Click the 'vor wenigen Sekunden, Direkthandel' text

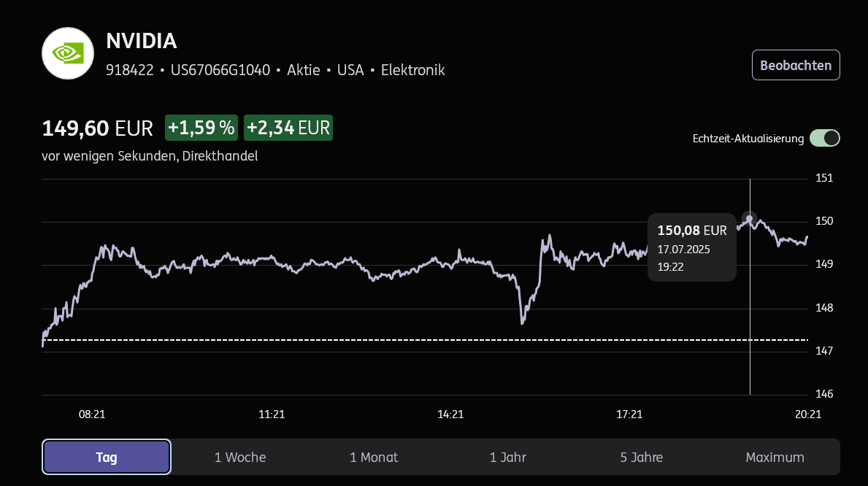pyautogui.click(x=150, y=156)
